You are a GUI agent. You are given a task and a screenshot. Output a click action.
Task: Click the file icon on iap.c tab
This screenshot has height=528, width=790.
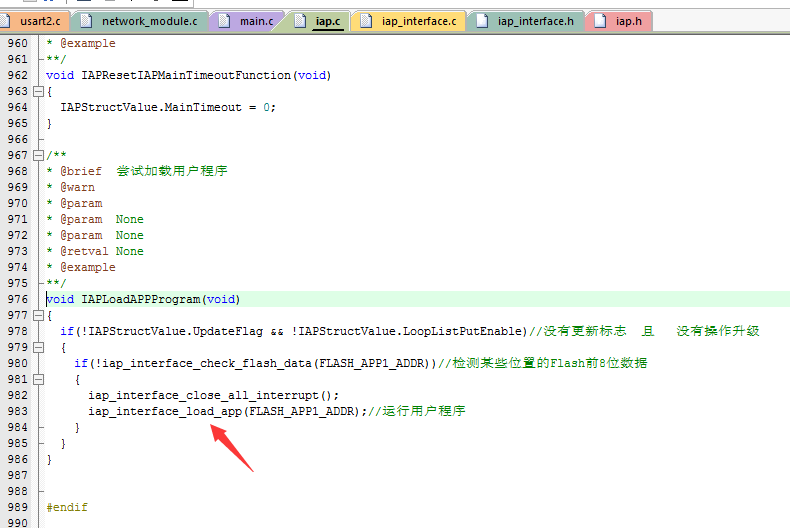tap(300, 21)
